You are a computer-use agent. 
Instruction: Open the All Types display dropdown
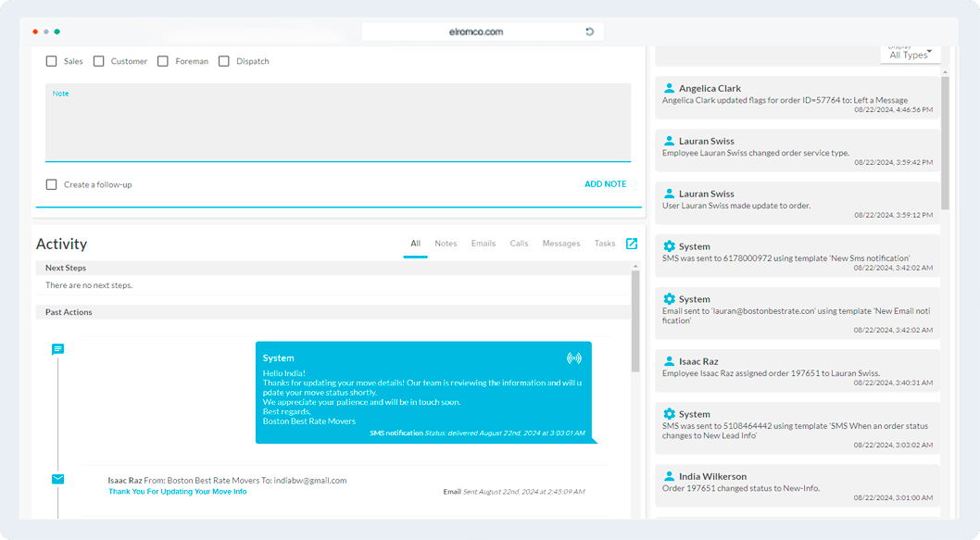tap(910, 55)
